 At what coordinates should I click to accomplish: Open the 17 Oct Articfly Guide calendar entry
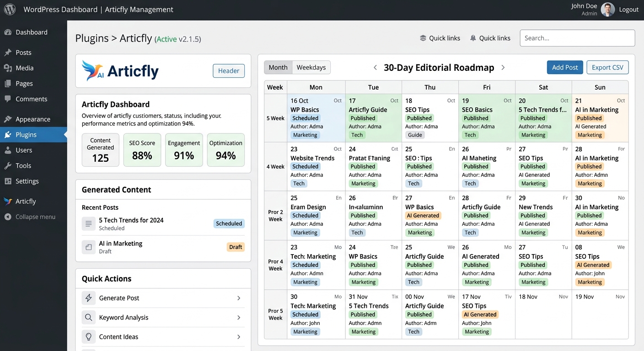[374, 118]
